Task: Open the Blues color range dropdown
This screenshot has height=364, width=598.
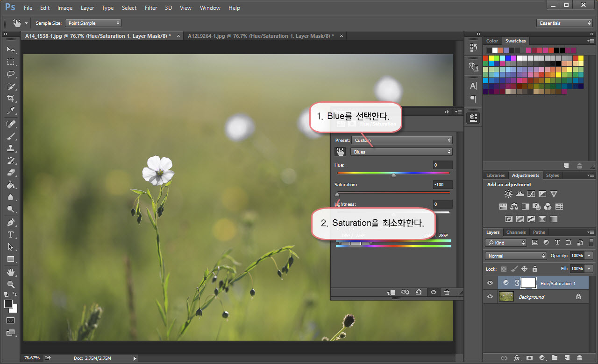Action: pos(401,152)
